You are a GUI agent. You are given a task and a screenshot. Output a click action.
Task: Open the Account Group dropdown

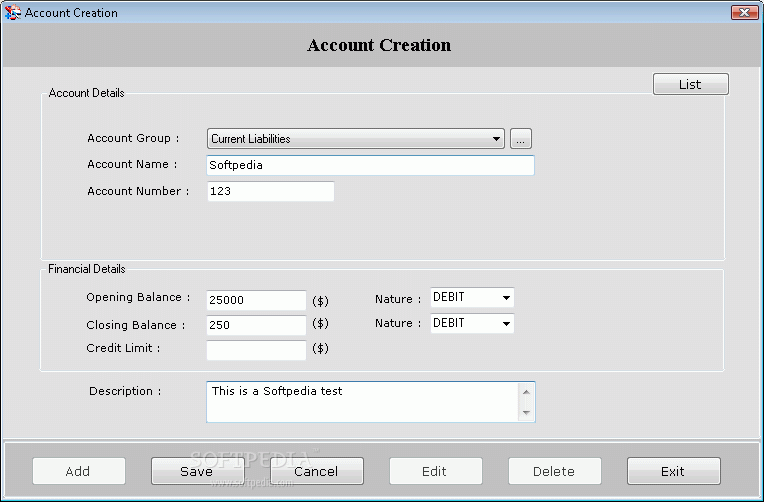click(356, 139)
